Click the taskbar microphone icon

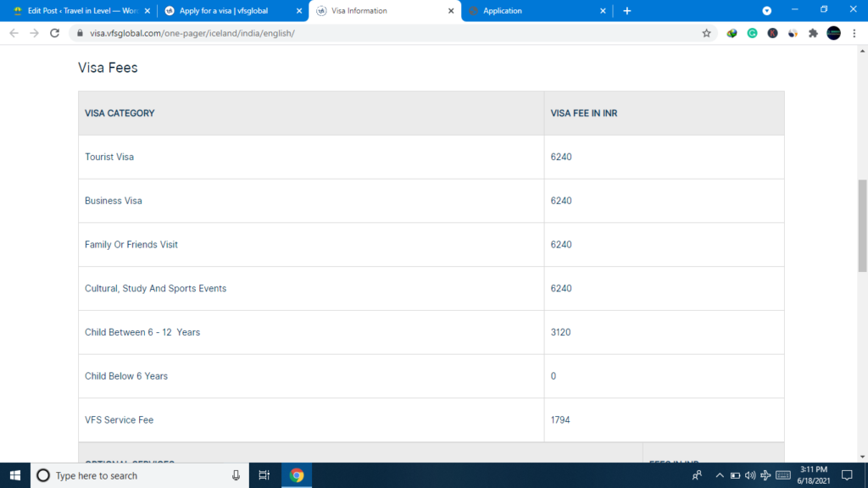[236, 475]
